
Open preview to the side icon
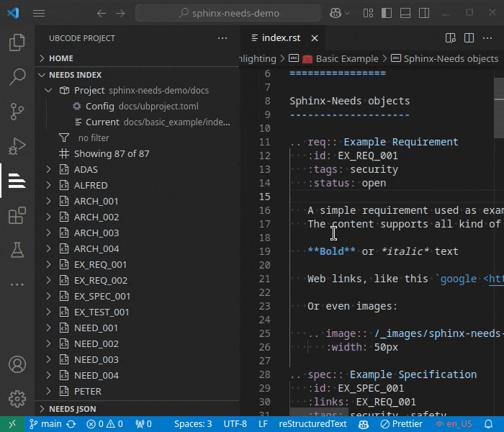click(450, 38)
